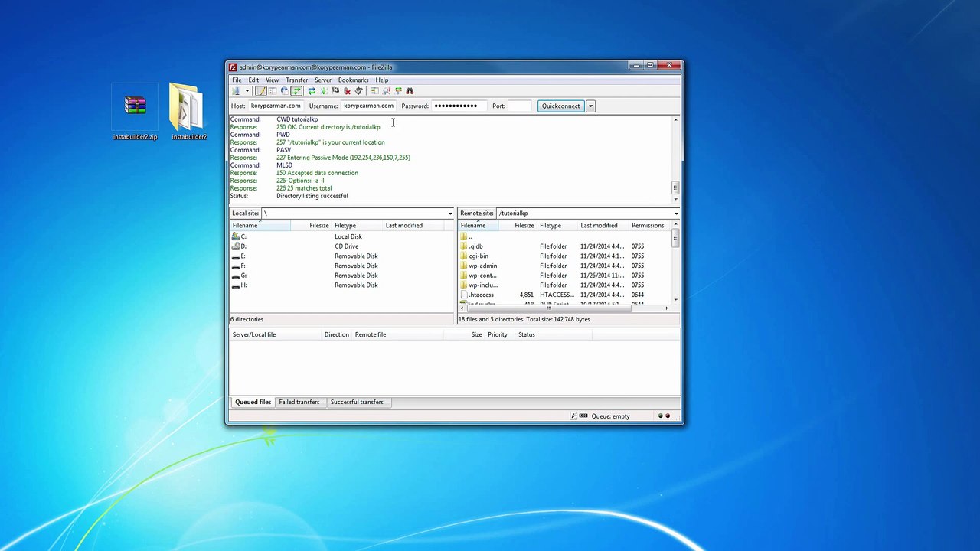Expand the Local site path dropdown
Viewport: 980px width, 551px height.
[x=450, y=214]
